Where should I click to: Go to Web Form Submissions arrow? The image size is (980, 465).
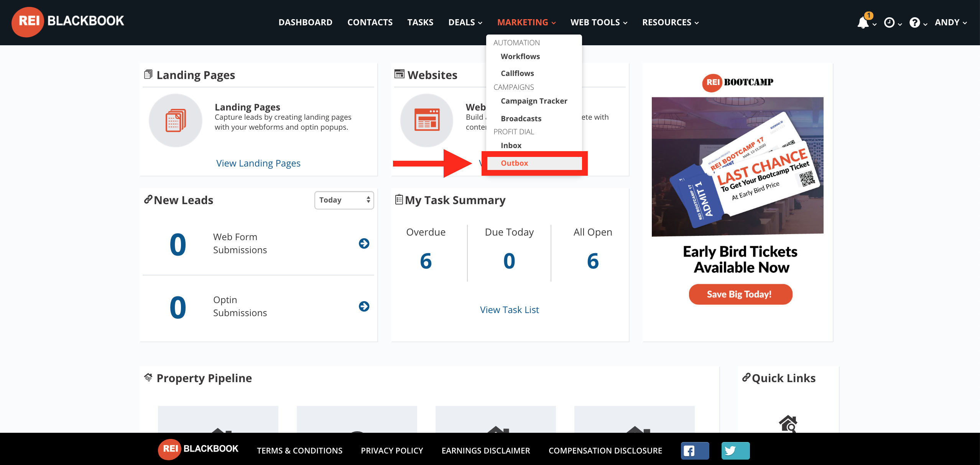[364, 243]
